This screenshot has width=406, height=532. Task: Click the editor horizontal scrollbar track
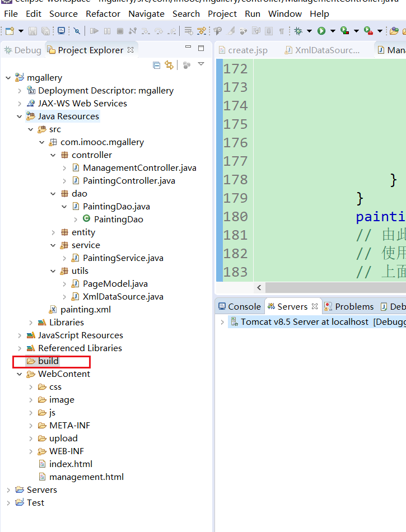(336, 288)
